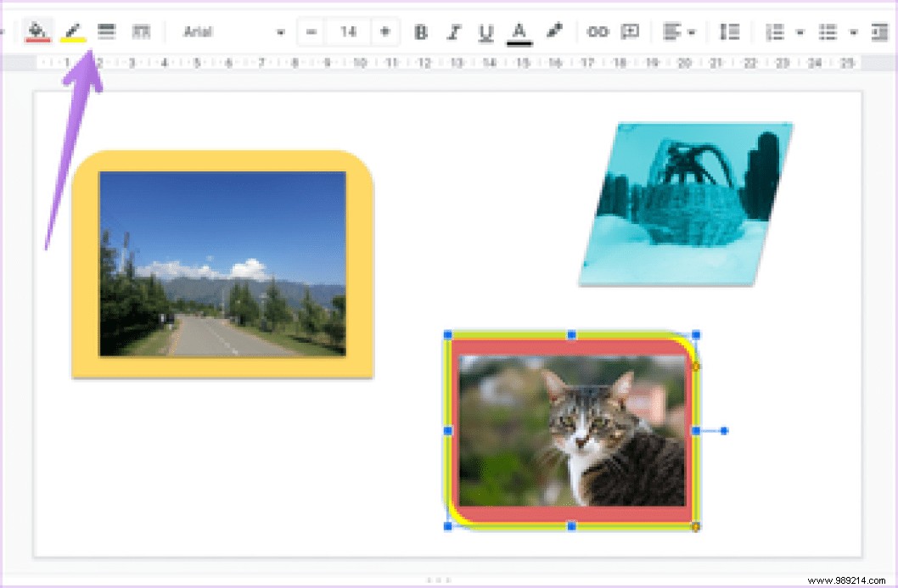Click the increase font size button

tap(384, 31)
